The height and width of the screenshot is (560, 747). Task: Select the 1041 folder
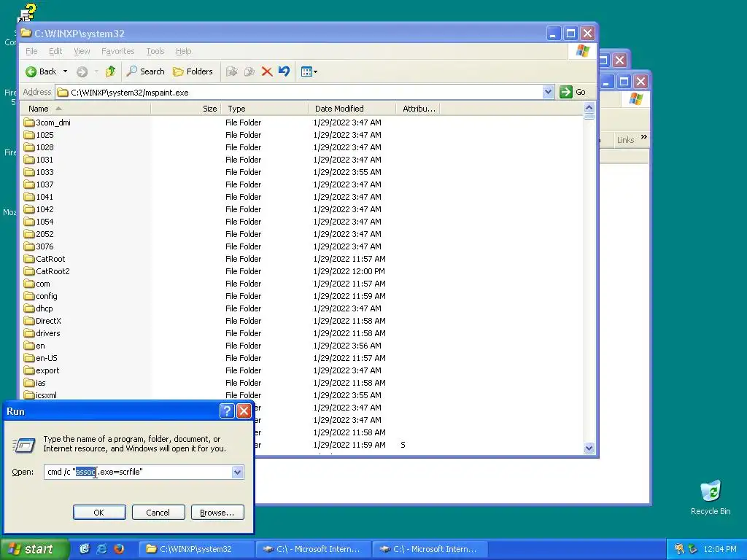coord(38,197)
